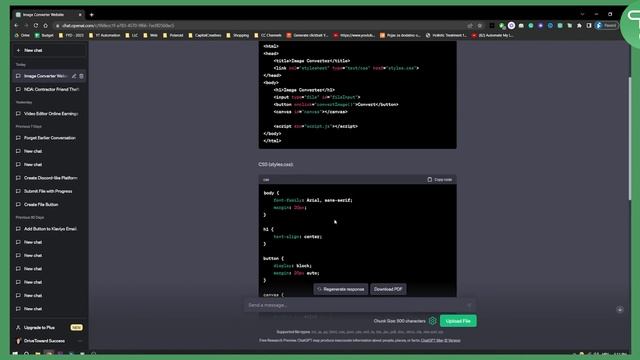Open the Forget Earlier Conversation chat
This screenshot has height=360, width=640.
tap(49, 138)
